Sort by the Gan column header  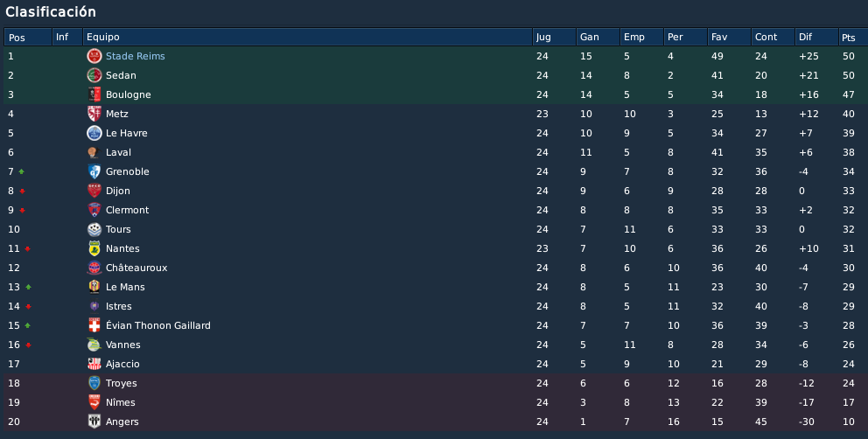pyautogui.click(x=598, y=37)
